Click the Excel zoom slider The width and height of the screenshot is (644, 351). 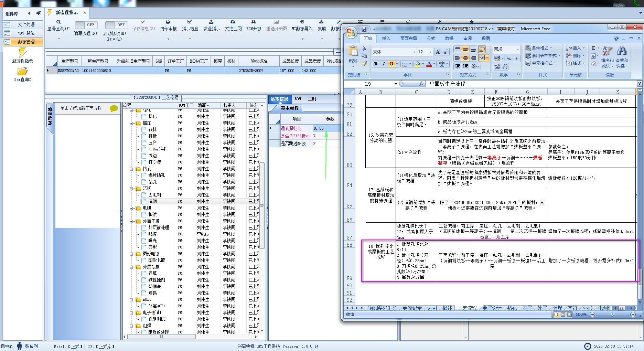coord(612,315)
